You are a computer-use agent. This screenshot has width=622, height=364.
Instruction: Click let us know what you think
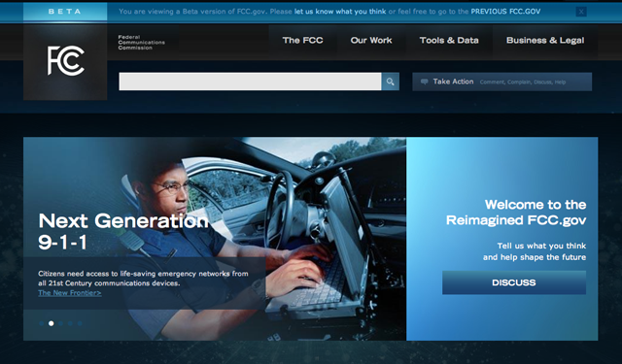pyautogui.click(x=340, y=12)
